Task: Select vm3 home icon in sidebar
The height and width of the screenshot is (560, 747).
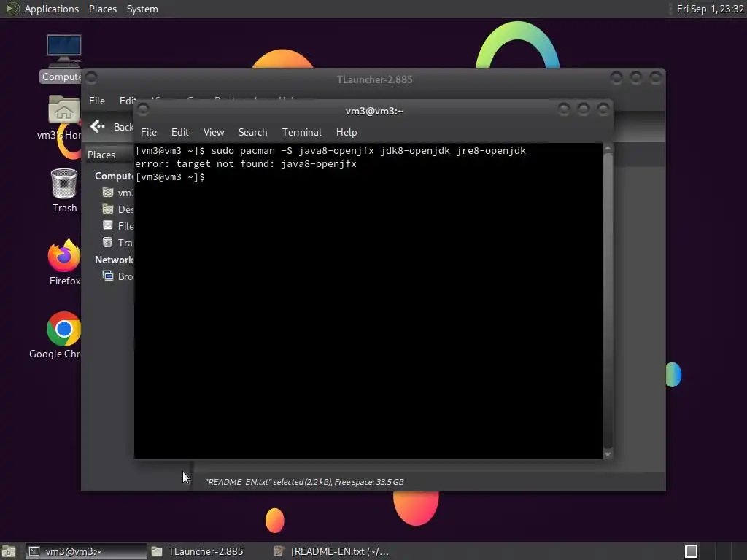Action: pos(108,192)
